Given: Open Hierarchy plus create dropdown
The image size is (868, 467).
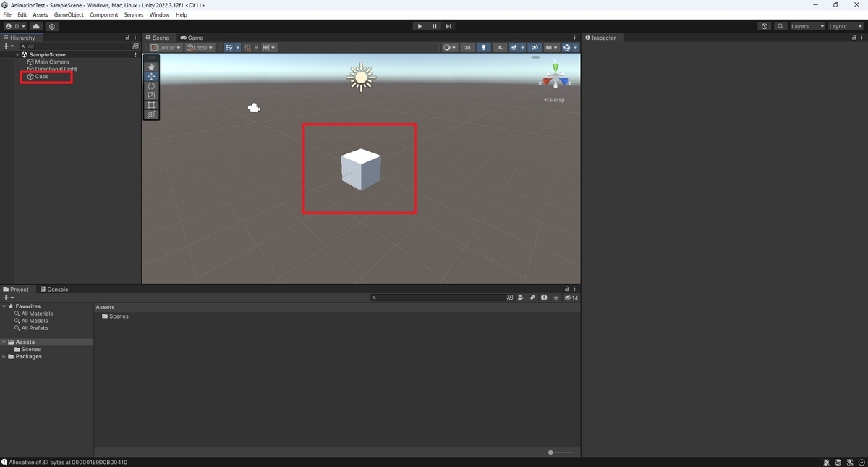Looking at the screenshot, I should click(x=9, y=46).
